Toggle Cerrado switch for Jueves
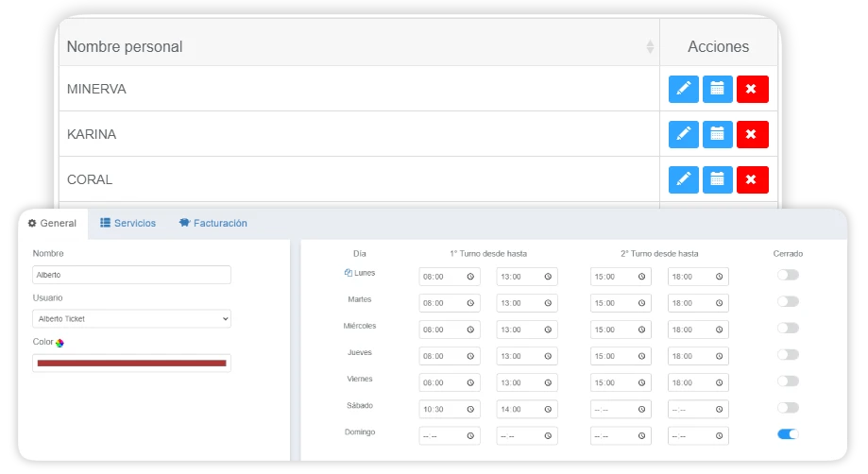 click(x=788, y=354)
